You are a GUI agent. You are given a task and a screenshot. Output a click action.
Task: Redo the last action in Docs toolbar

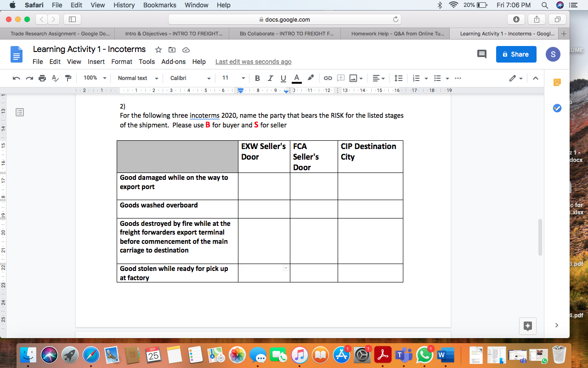29,78
